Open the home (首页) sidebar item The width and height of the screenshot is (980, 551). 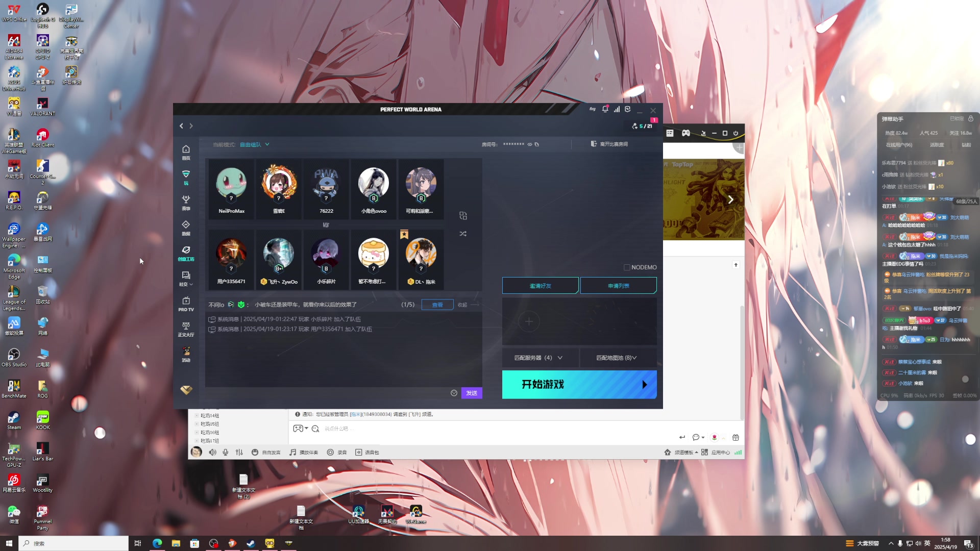click(186, 152)
